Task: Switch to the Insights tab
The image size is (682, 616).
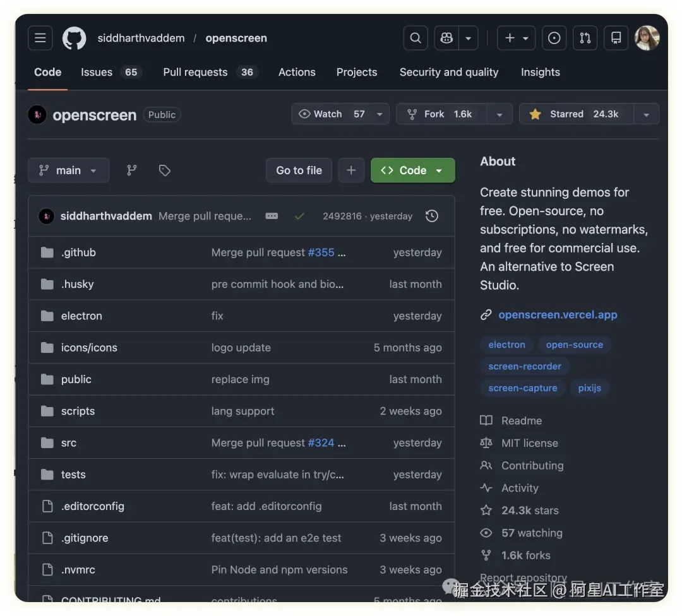Action: coord(540,72)
